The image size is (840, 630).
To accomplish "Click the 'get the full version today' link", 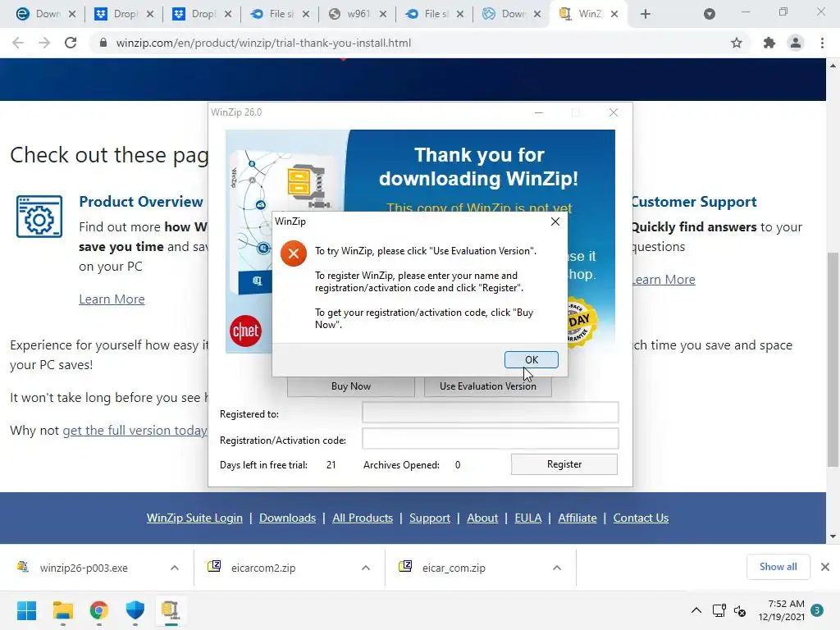I will tap(135, 430).
